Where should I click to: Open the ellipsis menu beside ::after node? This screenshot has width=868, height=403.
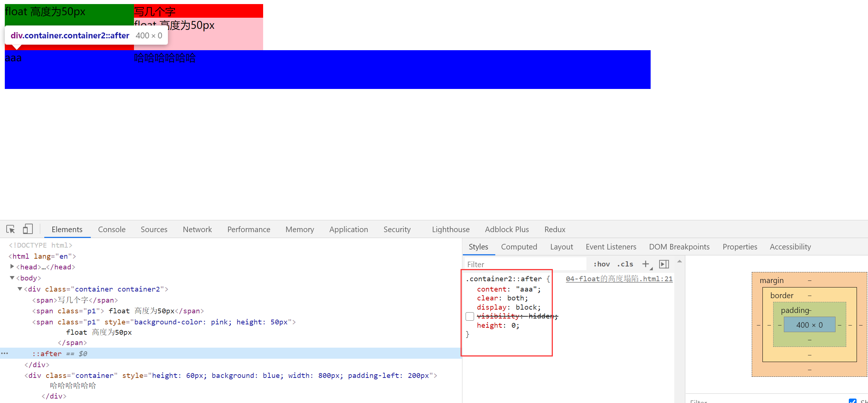pyautogui.click(x=4, y=354)
